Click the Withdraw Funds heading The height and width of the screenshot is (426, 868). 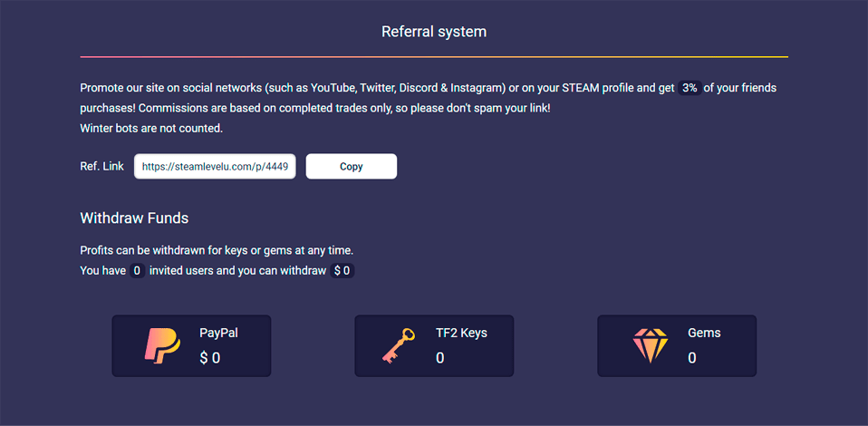[x=134, y=218]
